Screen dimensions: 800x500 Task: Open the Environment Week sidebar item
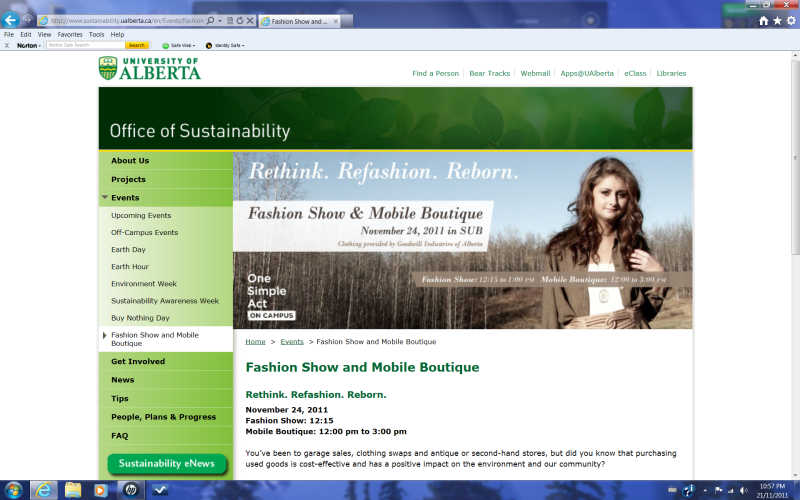(144, 284)
